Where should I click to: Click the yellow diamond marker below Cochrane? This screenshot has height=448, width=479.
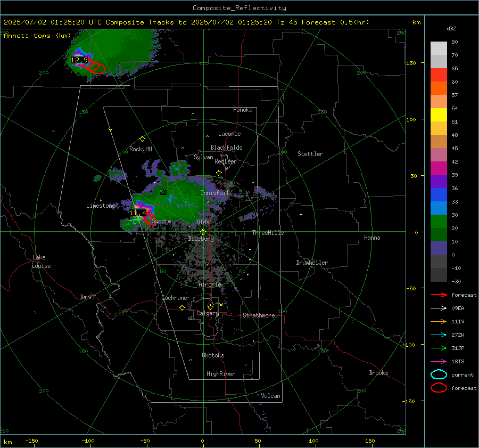(182, 307)
